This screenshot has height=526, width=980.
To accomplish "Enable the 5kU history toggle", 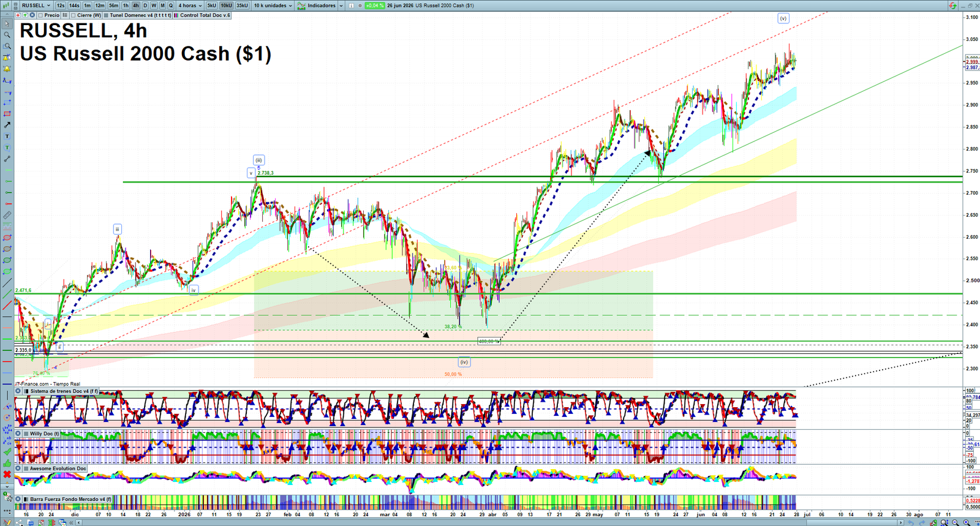I will coord(211,6).
